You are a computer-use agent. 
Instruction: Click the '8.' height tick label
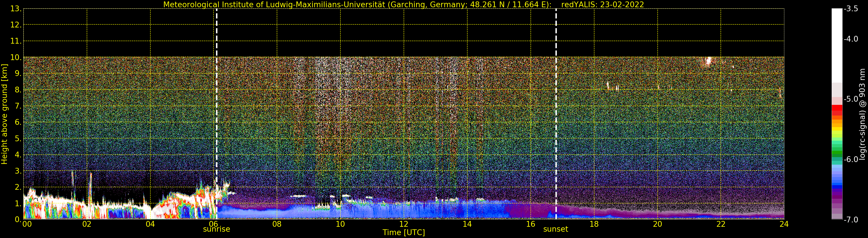point(18,90)
